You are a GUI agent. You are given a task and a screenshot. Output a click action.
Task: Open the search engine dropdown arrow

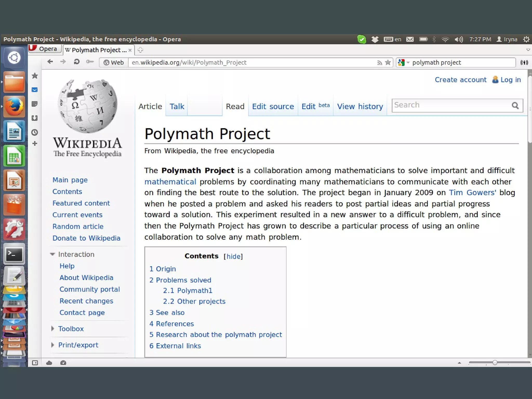click(x=408, y=63)
